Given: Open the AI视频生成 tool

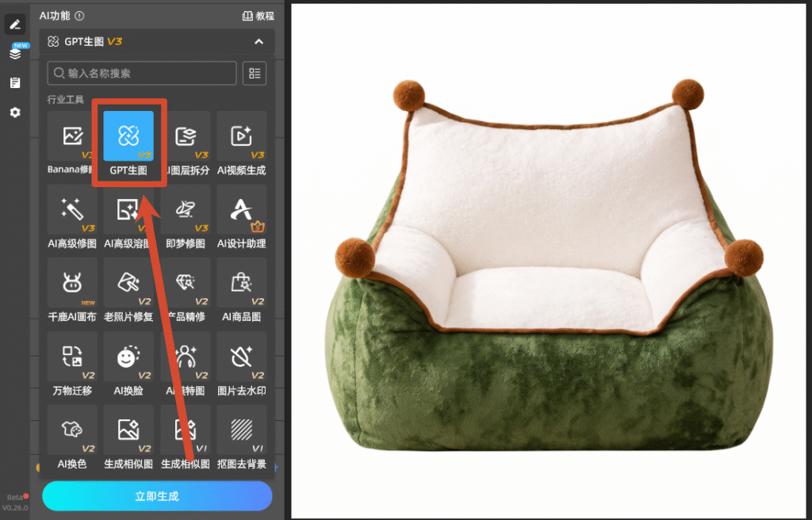Looking at the screenshot, I should [x=241, y=143].
